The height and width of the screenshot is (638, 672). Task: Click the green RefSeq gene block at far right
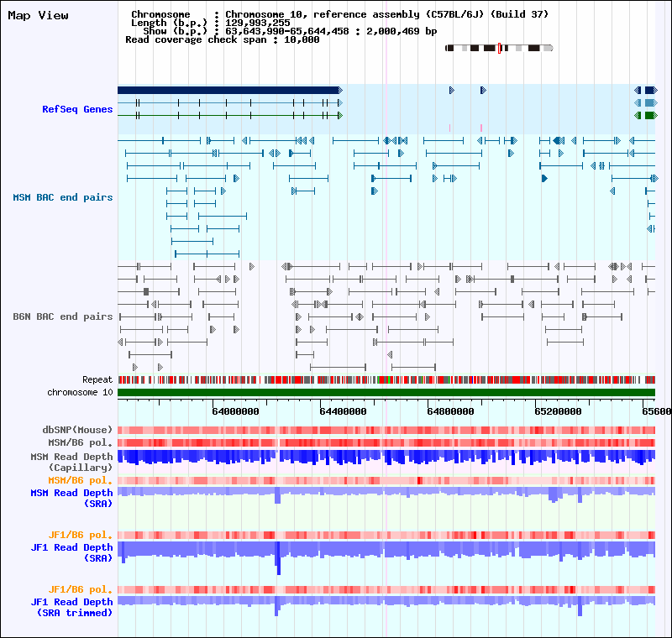tap(651, 115)
